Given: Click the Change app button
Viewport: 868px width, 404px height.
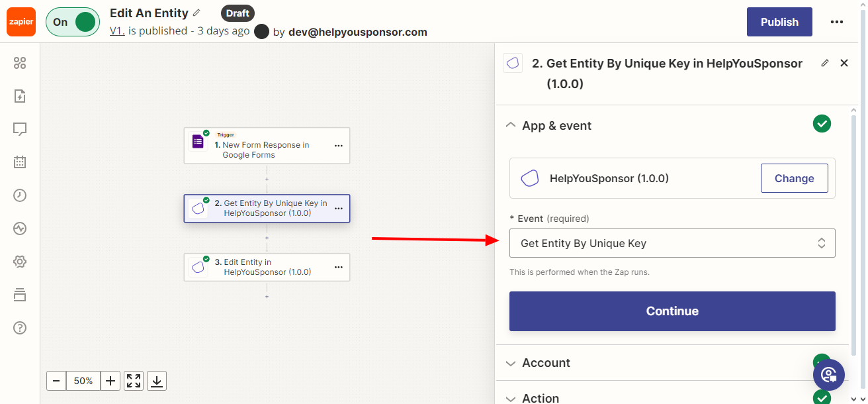Looking at the screenshot, I should tap(794, 178).
